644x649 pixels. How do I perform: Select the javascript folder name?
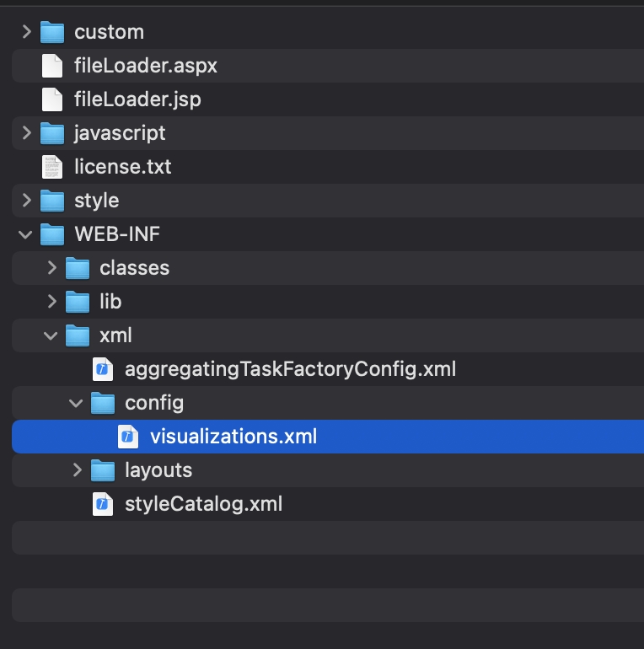(120, 133)
